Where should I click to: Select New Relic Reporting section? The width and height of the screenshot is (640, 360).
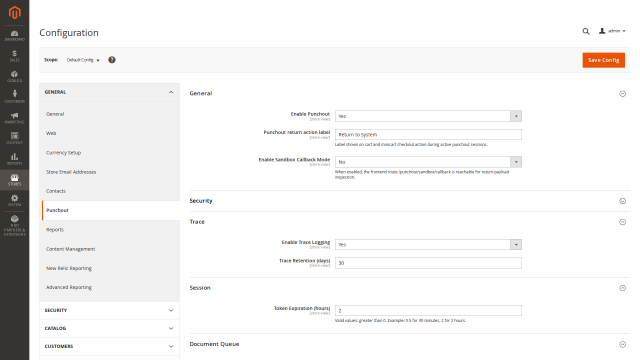[x=69, y=268]
